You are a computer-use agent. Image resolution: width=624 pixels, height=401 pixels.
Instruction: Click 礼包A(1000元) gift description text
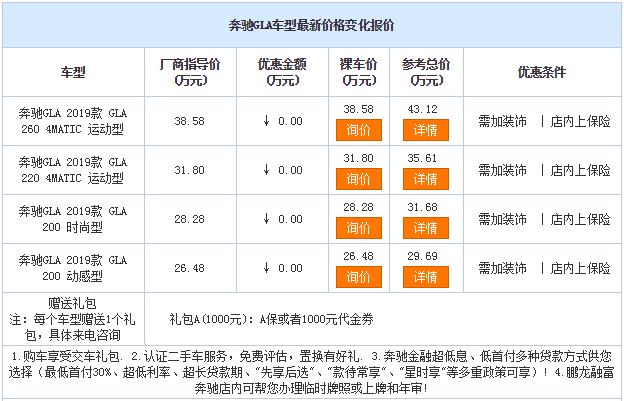(271, 319)
